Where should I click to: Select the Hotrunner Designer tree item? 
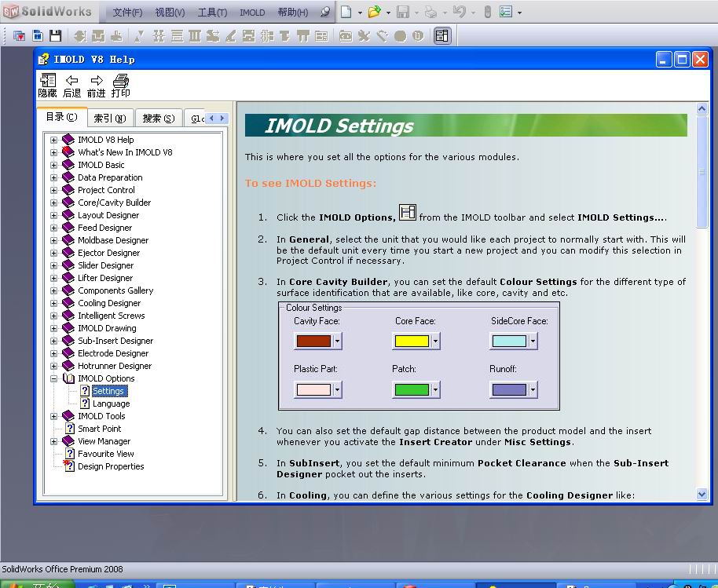[115, 366]
